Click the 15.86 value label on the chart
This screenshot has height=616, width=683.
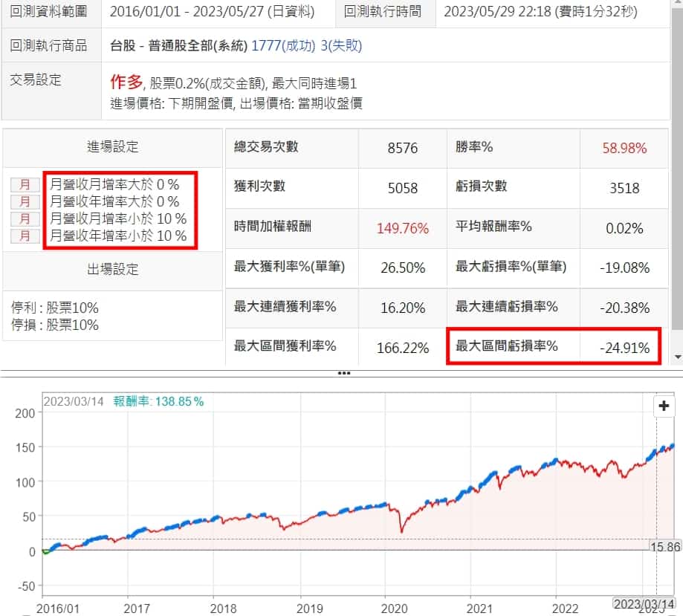[x=662, y=546]
